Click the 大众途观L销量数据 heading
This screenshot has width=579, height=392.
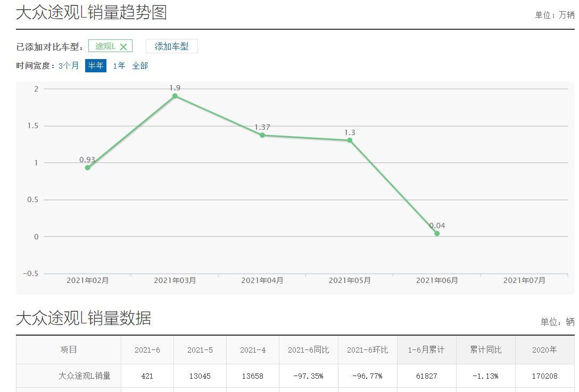[x=84, y=318]
